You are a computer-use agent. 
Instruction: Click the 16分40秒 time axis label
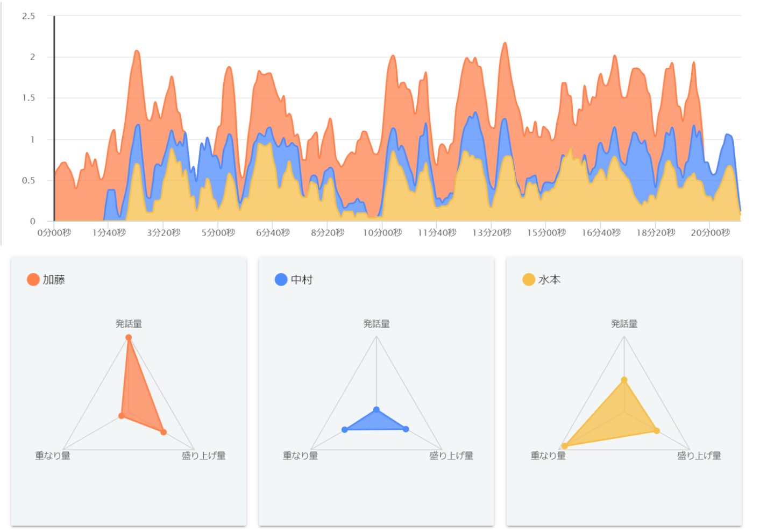(601, 233)
